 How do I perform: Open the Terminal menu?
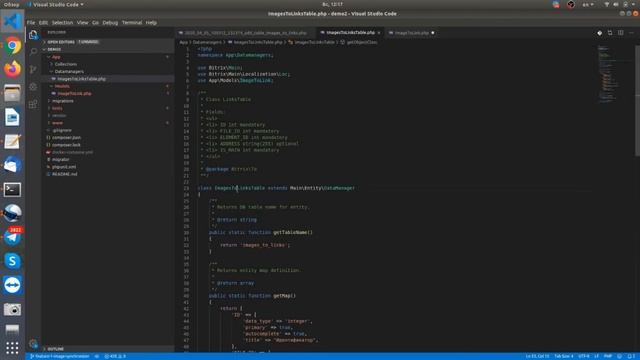(132, 23)
